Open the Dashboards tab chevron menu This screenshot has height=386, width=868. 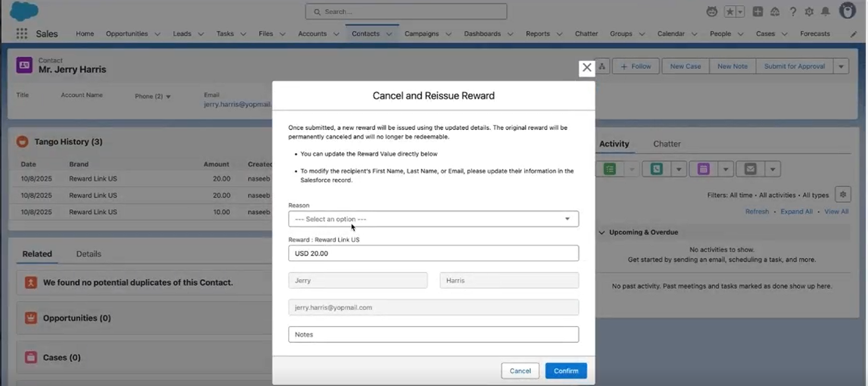pos(510,34)
